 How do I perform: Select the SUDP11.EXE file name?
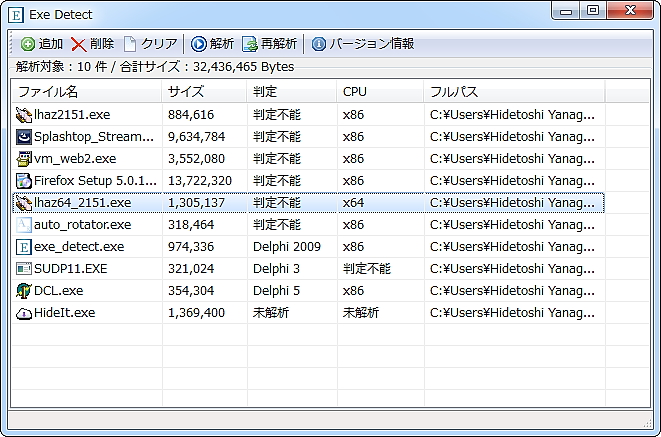70,268
